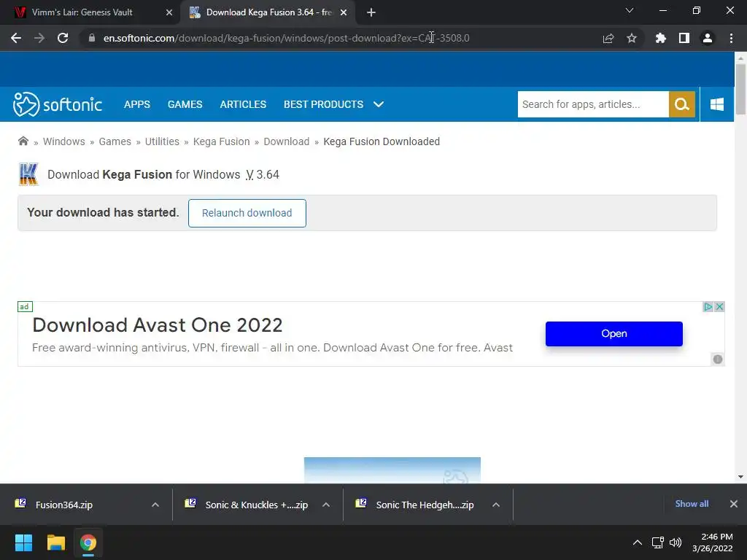Open Windows Start menu

coord(23,542)
